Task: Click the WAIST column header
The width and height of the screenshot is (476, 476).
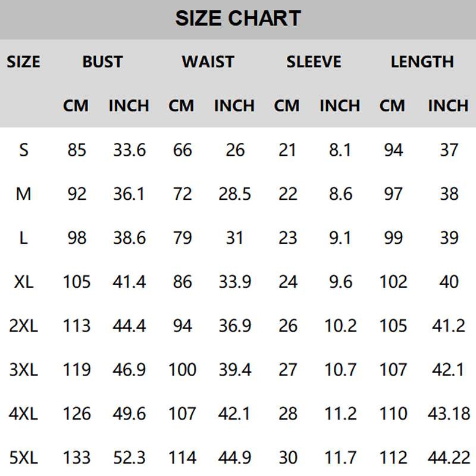Action: point(208,62)
